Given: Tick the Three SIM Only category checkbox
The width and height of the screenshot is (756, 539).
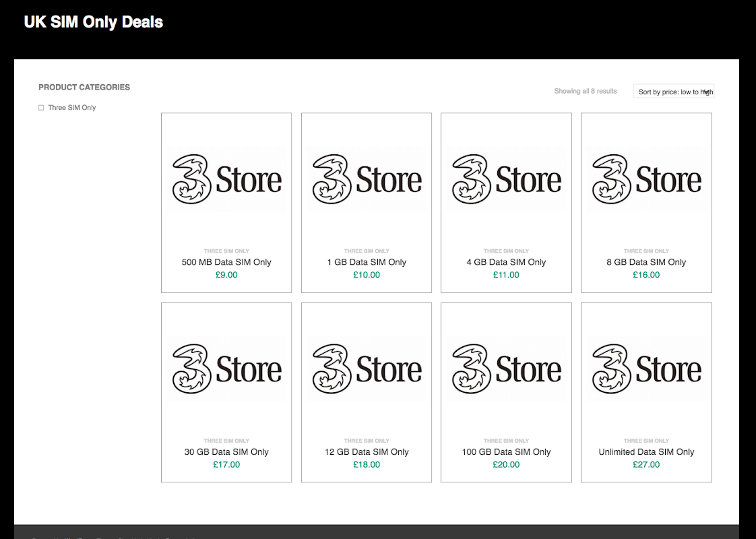Looking at the screenshot, I should (x=41, y=108).
